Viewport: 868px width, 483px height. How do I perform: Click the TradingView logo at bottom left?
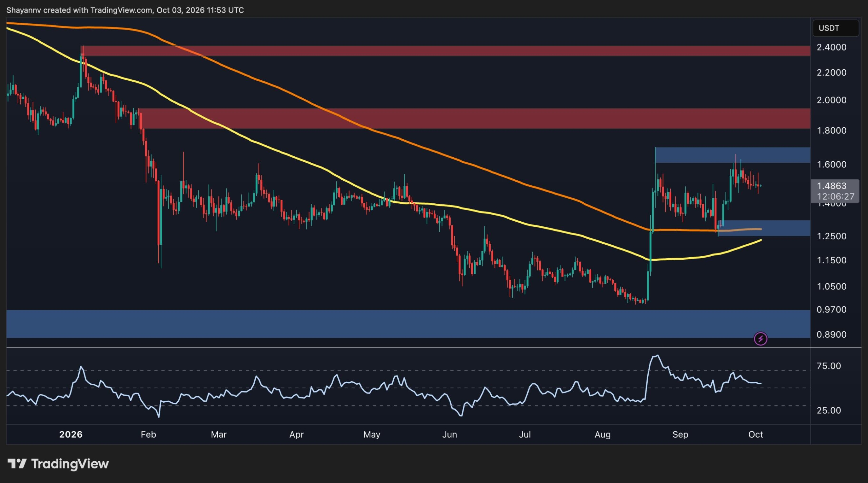point(58,463)
